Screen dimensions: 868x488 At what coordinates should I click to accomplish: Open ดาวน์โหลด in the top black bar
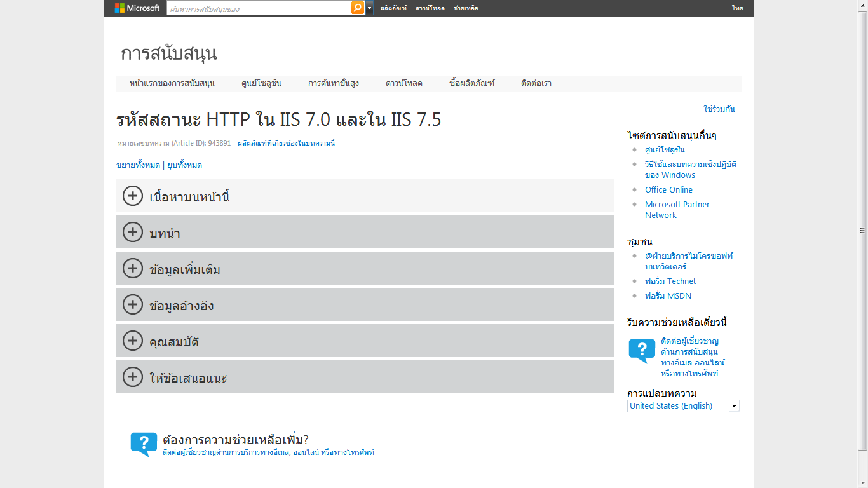[430, 8]
